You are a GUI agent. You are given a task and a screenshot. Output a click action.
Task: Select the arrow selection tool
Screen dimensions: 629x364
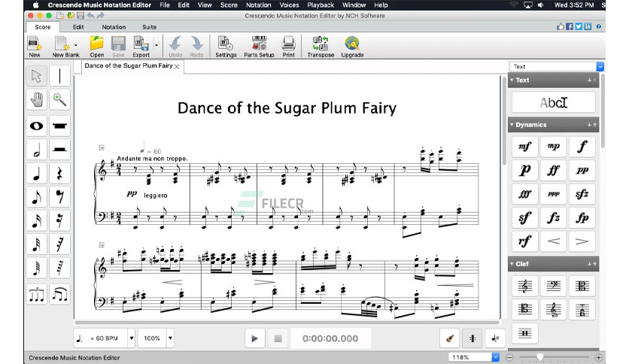point(37,76)
